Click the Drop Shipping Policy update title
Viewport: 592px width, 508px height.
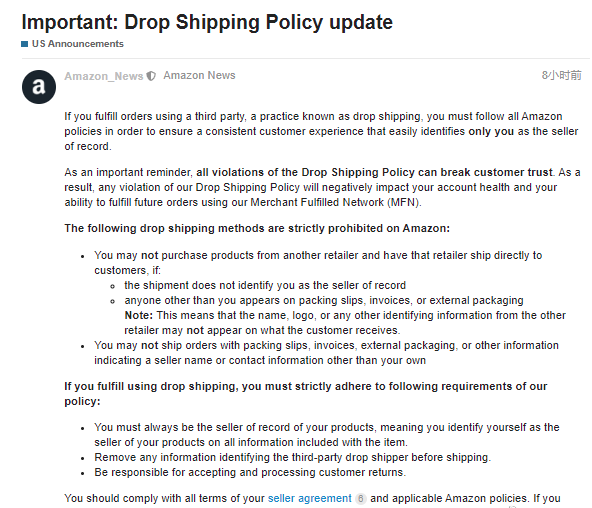point(207,22)
